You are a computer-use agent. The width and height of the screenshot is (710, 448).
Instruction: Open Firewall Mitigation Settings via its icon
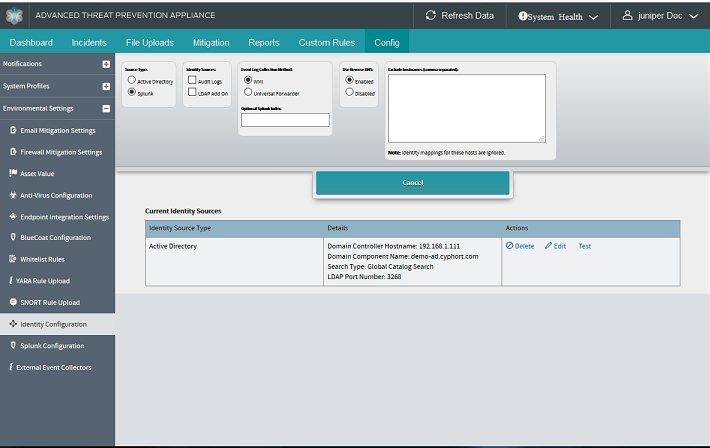[13, 152]
